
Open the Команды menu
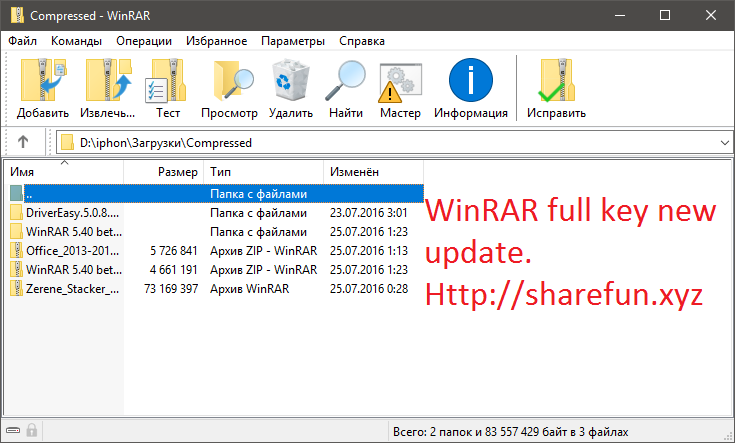[x=76, y=41]
